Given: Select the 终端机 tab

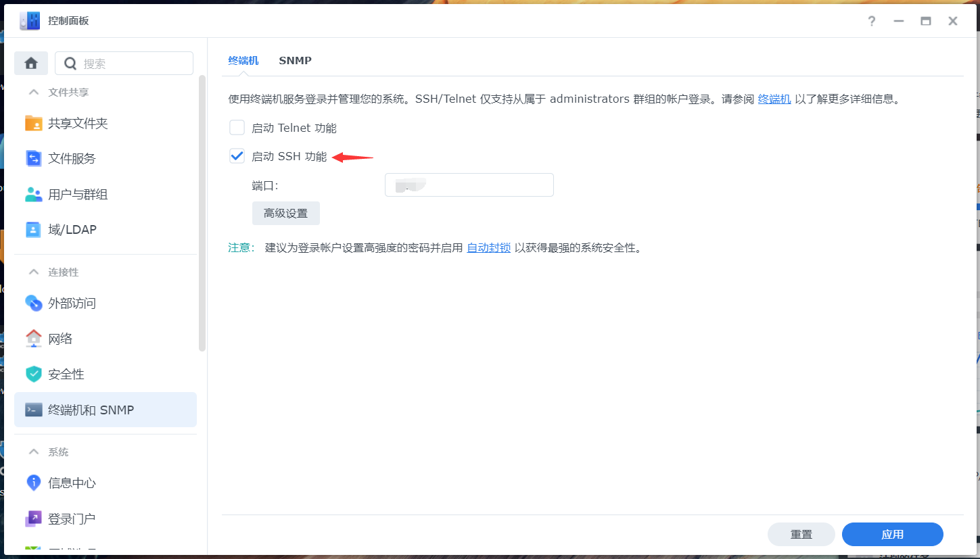Looking at the screenshot, I should click(243, 60).
